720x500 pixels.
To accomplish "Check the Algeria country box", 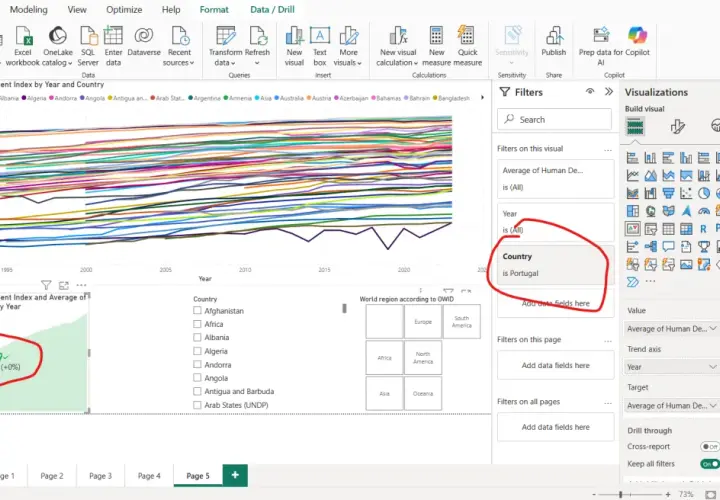I will [x=197, y=351].
